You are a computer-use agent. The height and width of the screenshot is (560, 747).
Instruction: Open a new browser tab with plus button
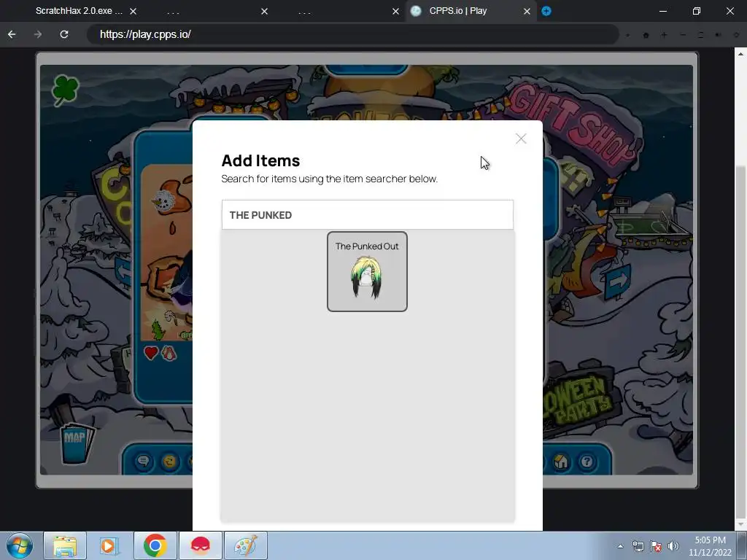pos(546,11)
